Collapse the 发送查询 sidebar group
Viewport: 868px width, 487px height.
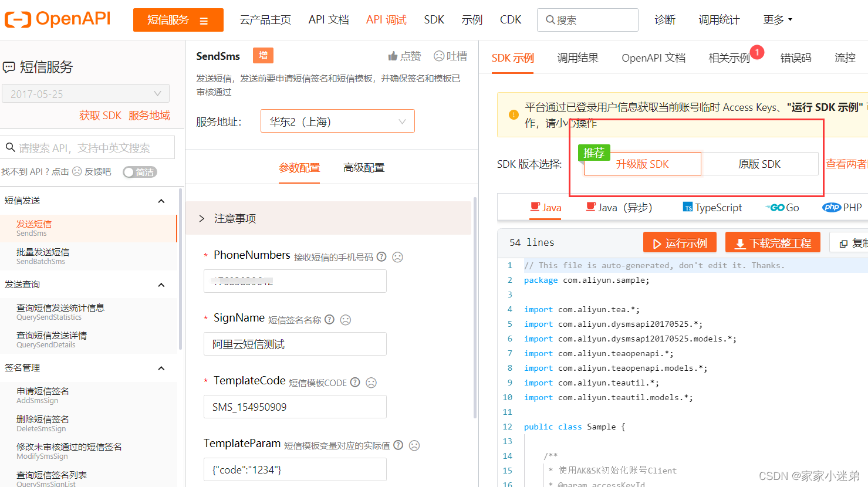tap(161, 285)
